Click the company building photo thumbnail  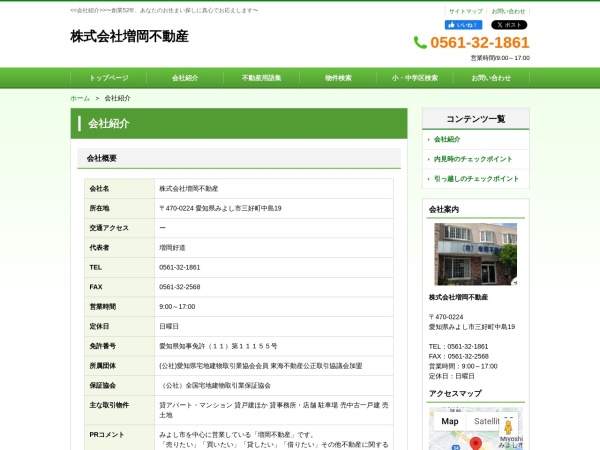pos(476,254)
